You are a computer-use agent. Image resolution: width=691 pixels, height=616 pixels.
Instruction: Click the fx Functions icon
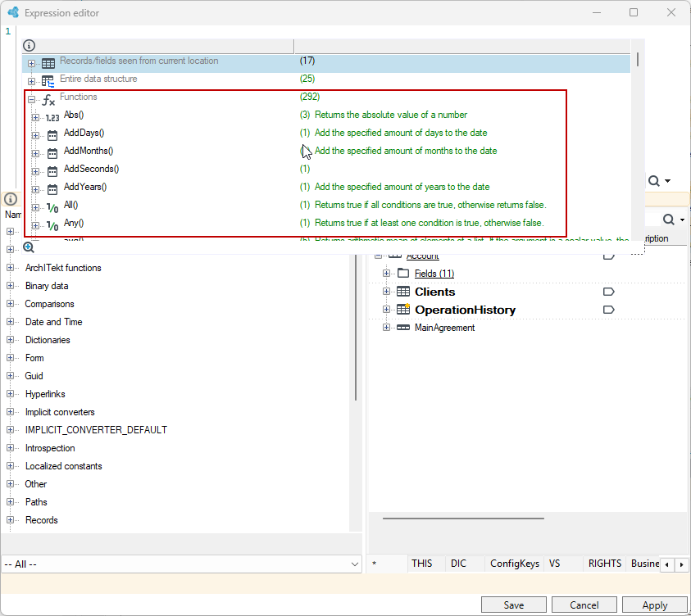[48, 100]
